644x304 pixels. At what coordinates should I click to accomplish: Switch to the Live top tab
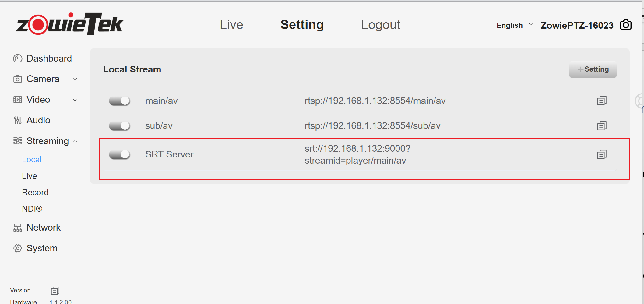(x=231, y=25)
